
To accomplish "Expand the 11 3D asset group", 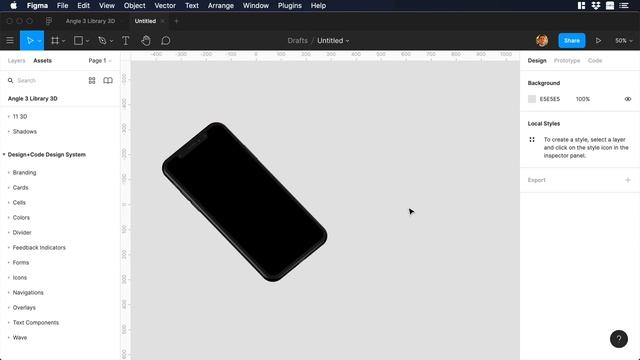I will 9,116.
